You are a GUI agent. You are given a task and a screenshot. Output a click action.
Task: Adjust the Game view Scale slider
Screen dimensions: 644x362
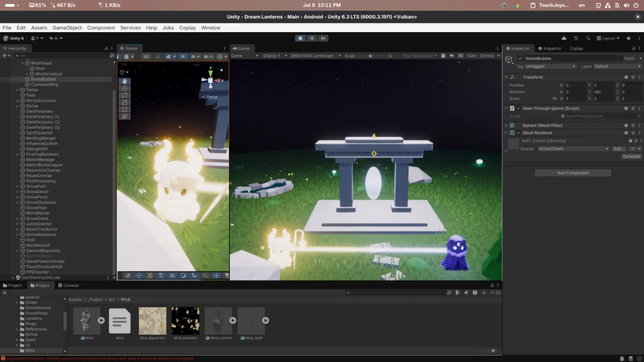pyautogui.click(x=370, y=56)
